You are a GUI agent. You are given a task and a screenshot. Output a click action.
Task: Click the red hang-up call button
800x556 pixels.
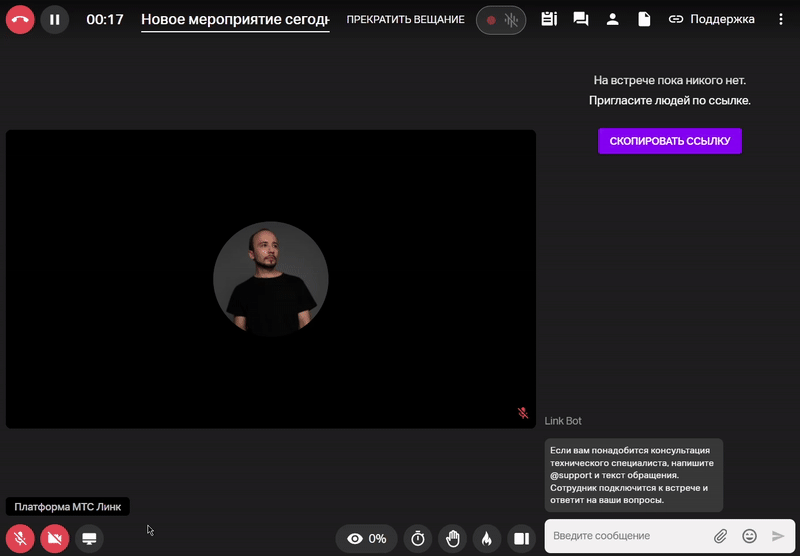tap(20, 19)
